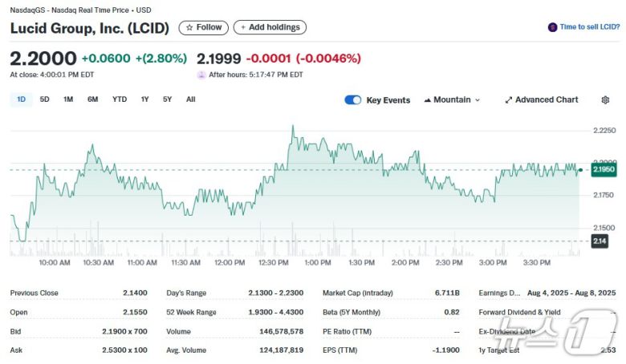Switch to the 5D range tab
The height and width of the screenshot is (364, 626).
pyautogui.click(x=45, y=99)
